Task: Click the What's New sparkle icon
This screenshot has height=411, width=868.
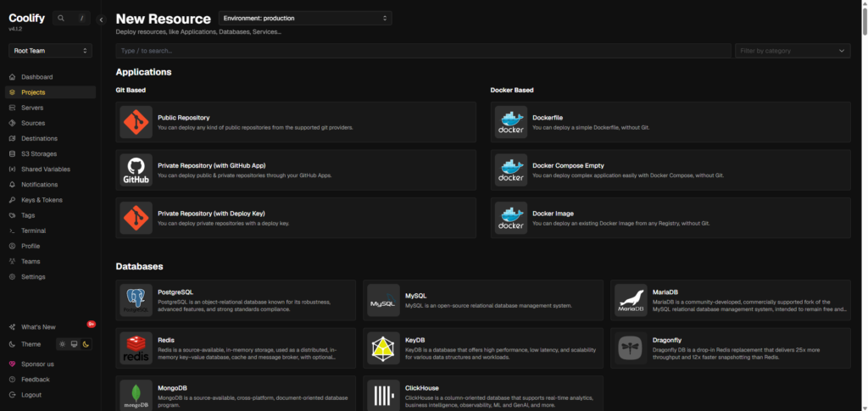Action: pos(12,327)
